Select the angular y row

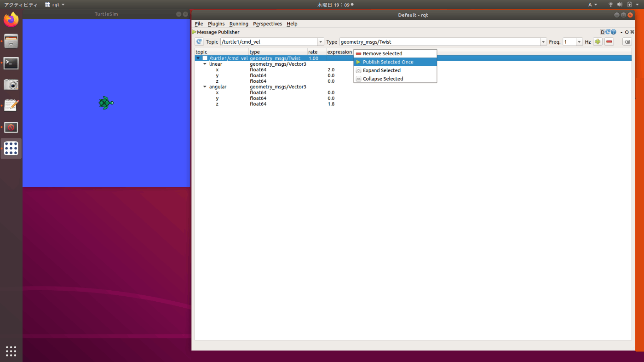pos(413,98)
